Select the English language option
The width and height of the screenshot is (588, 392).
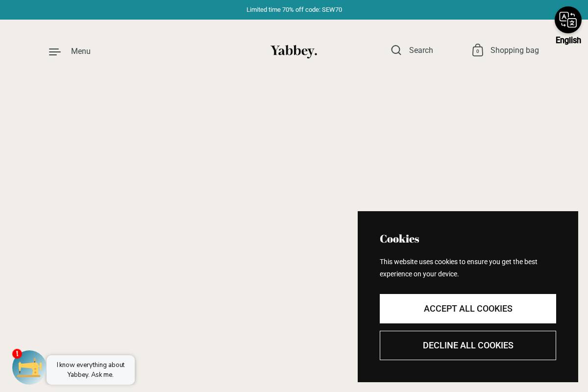click(x=568, y=40)
